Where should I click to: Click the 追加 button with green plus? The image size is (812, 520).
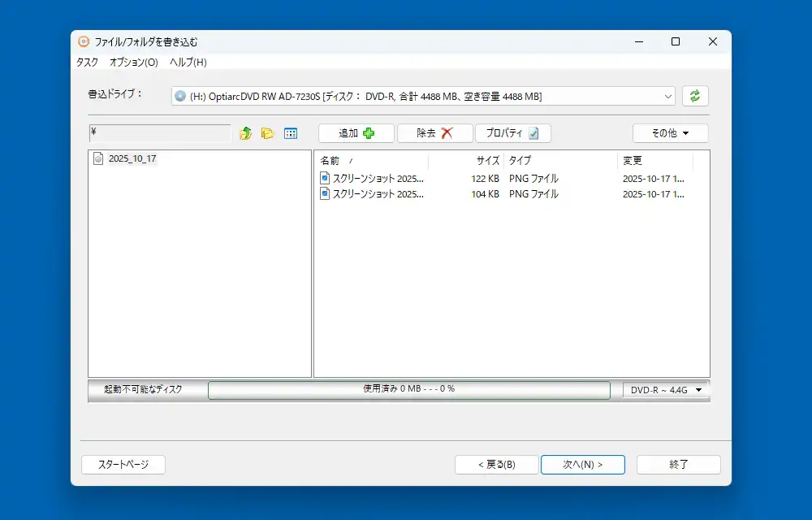[356, 133]
